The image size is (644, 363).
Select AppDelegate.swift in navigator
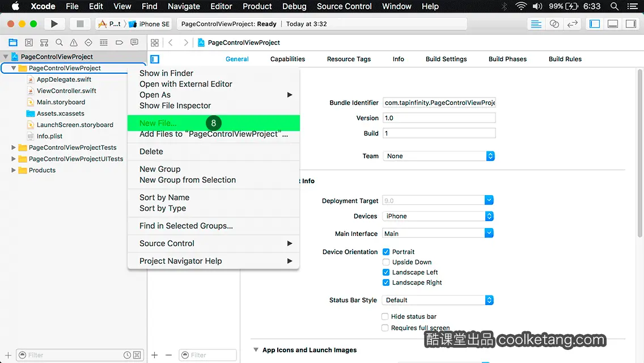[64, 79]
